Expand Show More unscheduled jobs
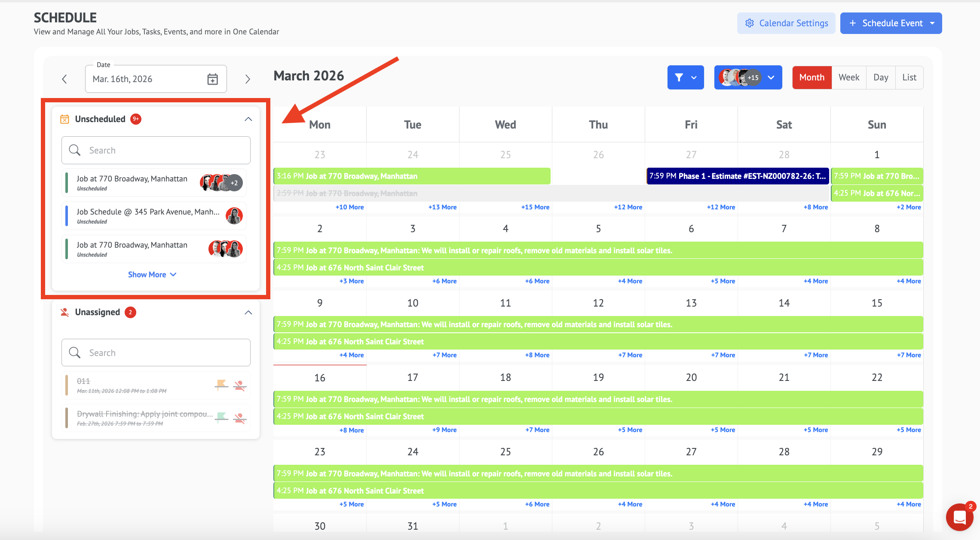This screenshot has width=980, height=540. pyautogui.click(x=152, y=275)
